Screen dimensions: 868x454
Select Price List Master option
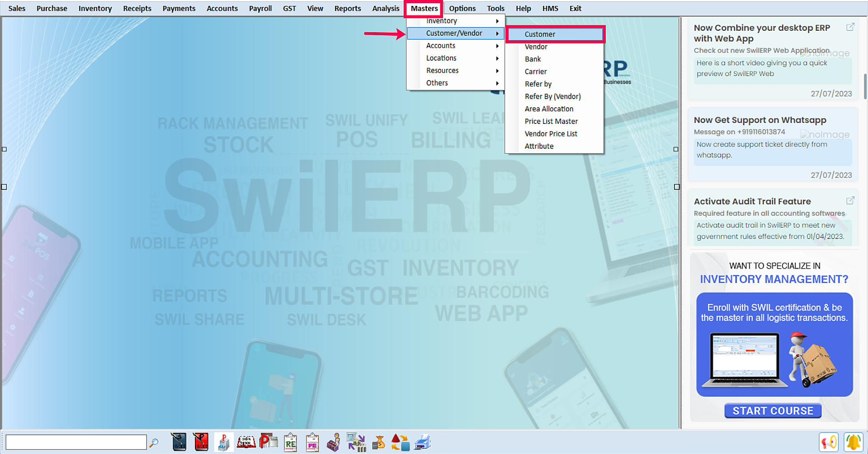click(x=555, y=121)
